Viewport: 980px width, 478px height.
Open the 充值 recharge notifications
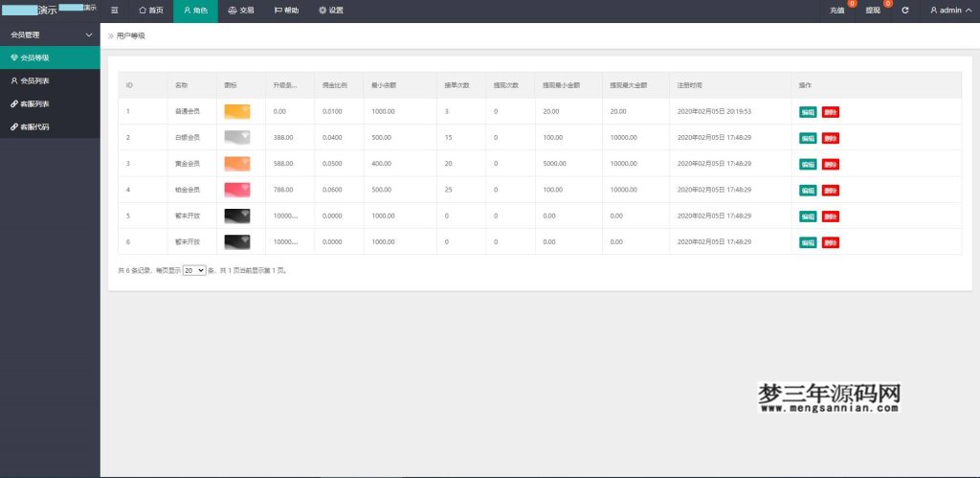(x=837, y=11)
